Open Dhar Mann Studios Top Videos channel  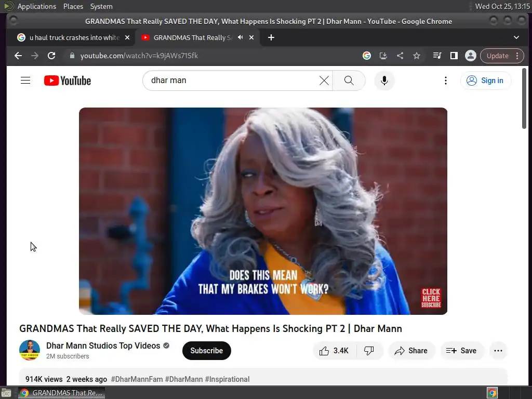point(103,345)
